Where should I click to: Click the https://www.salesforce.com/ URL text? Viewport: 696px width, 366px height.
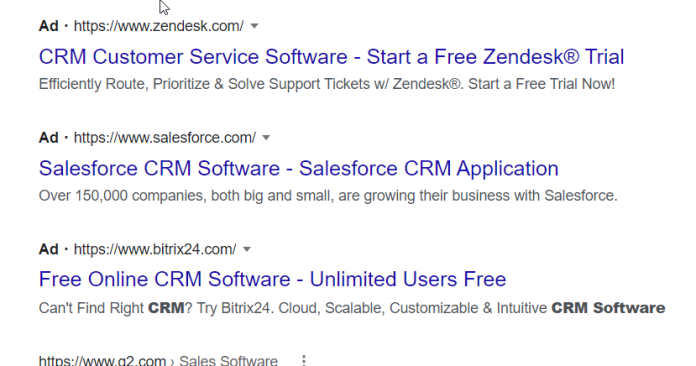click(x=165, y=138)
